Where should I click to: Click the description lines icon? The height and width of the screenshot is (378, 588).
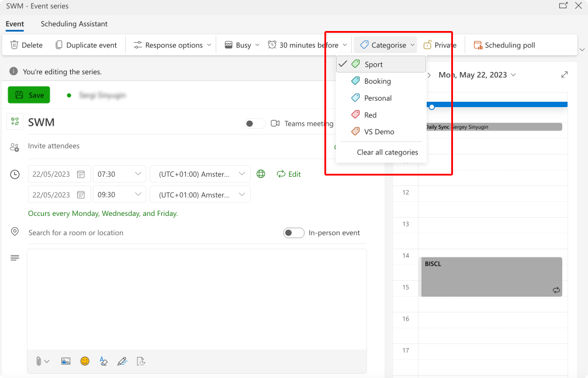(15, 257)
